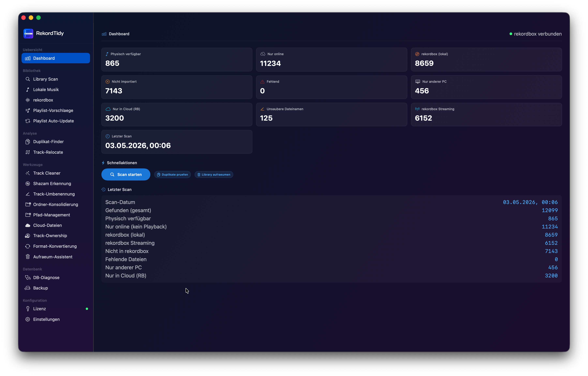Image resolution: width=588 pixels, height=376 pixels.
Task: Click the Lokale Musik note icon
Action: (28, 90)
